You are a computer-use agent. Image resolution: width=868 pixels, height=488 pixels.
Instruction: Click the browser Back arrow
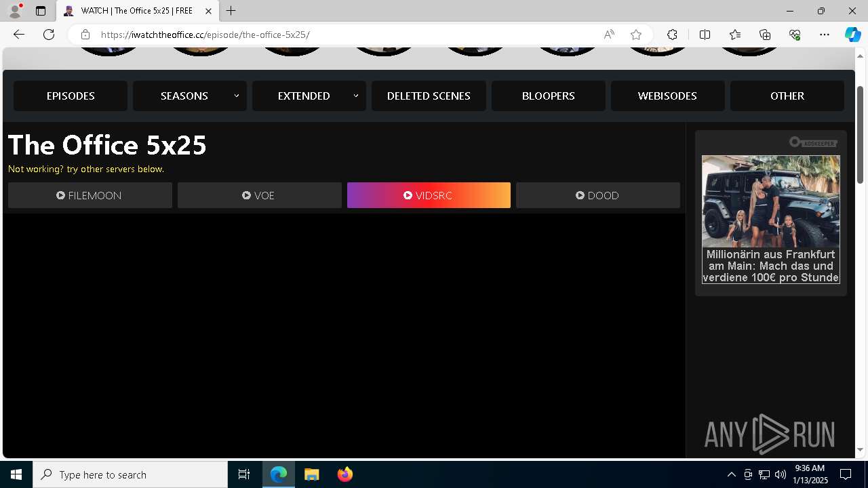pos(19,35)
